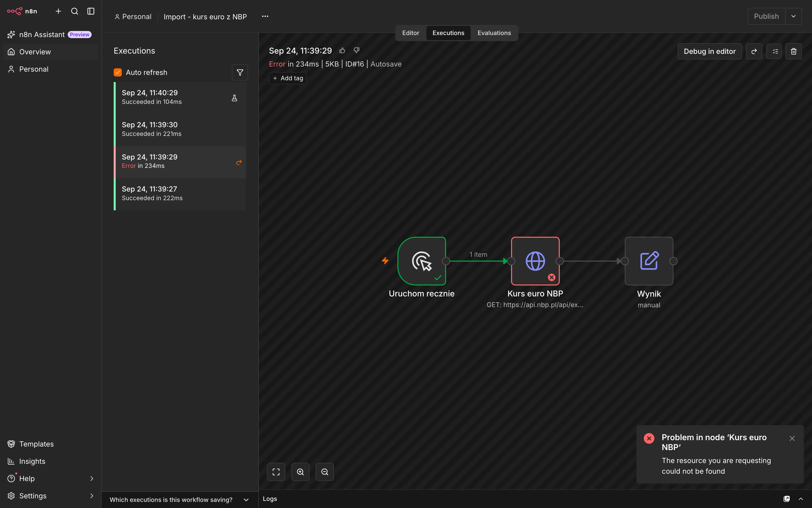Toggle the Auto refresh checkbox

pyautogui.click(x=118, y=72)
